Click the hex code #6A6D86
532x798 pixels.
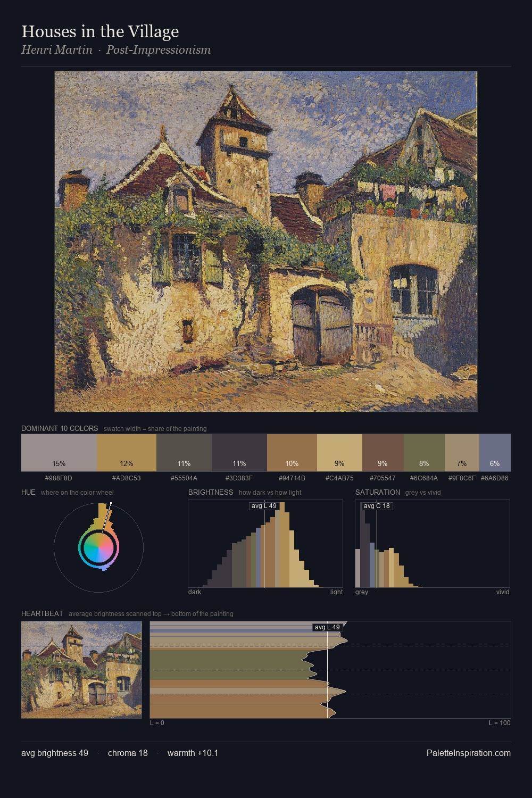[x=495, y=478]
